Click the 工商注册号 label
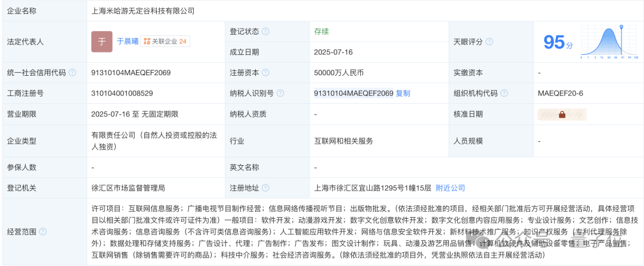 coord(26,93)
